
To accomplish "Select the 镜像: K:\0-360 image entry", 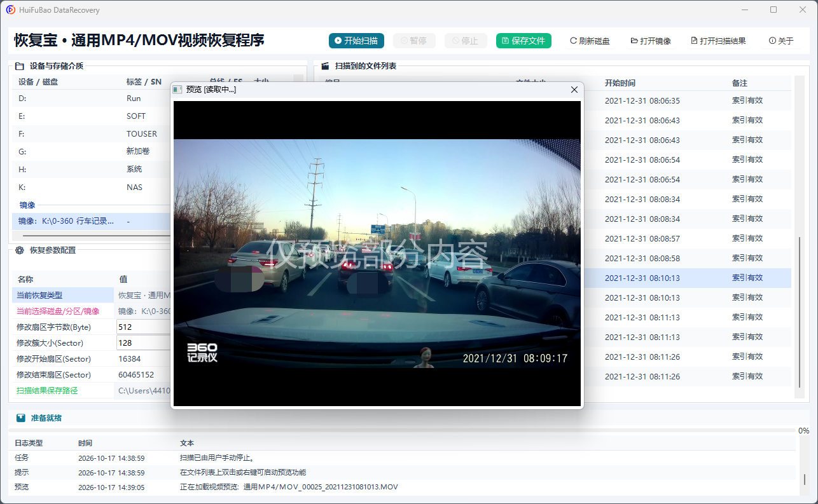I will coord(91,221).
